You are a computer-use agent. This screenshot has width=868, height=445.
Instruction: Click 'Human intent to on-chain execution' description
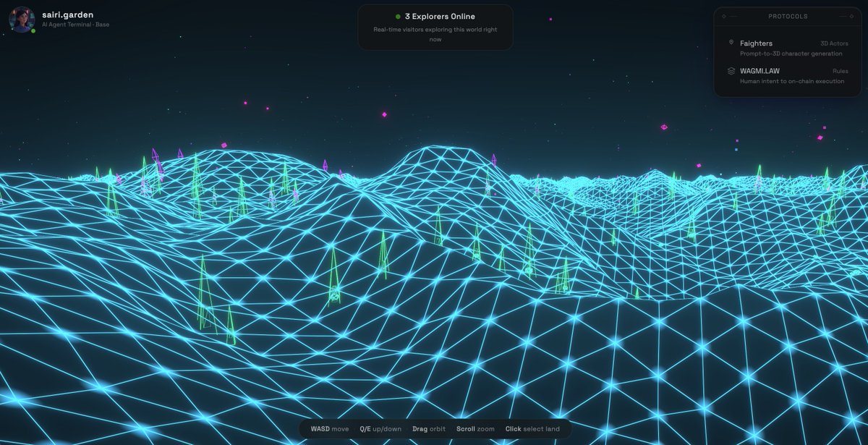pyautogui.click(x=792, y=81)
